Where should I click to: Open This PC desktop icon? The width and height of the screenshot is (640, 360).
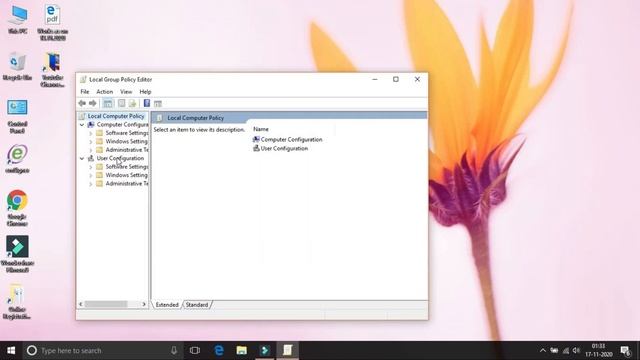point(18,16)
